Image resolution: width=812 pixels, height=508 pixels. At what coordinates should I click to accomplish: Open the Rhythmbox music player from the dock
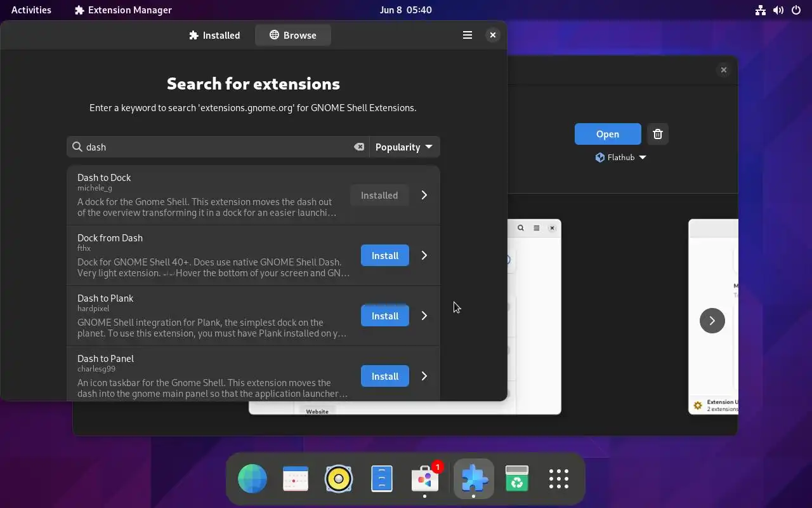point(339,479)
